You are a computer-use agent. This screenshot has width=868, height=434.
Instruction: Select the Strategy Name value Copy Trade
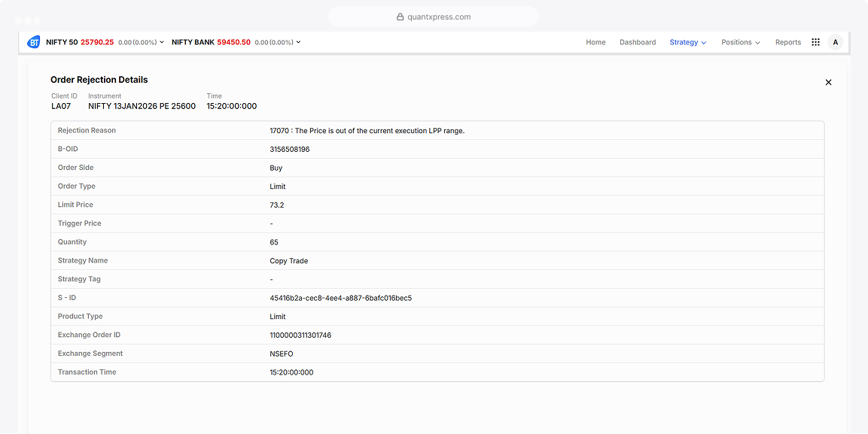pyautogui.click(x=289, y=261)
